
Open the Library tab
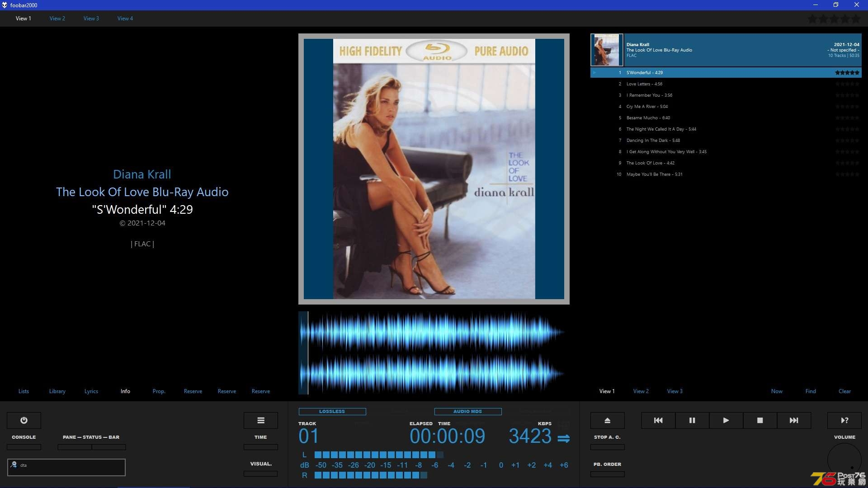tap(57, 391)
